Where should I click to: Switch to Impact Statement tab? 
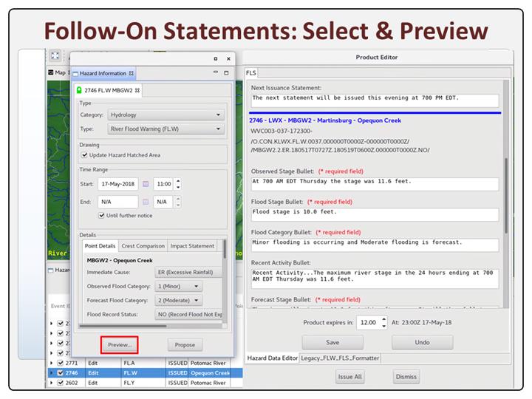[192, 246]
